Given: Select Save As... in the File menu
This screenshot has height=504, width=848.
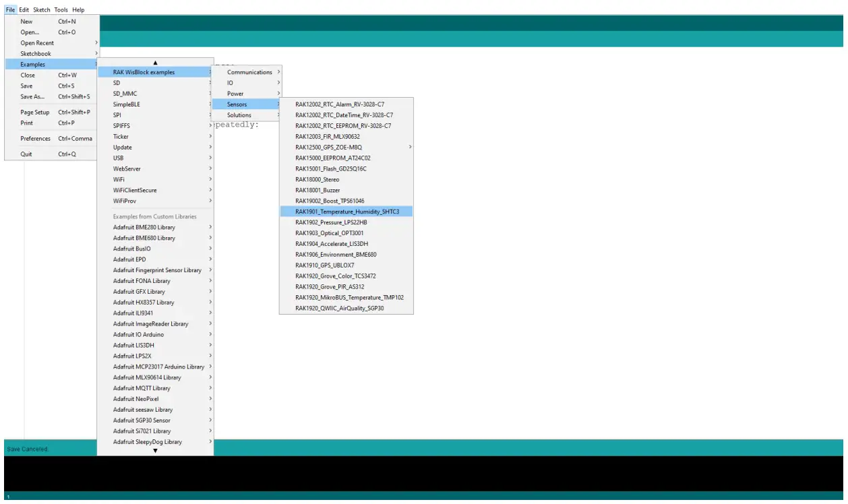Looking at the screenshot, I should [x=52, y=97].
